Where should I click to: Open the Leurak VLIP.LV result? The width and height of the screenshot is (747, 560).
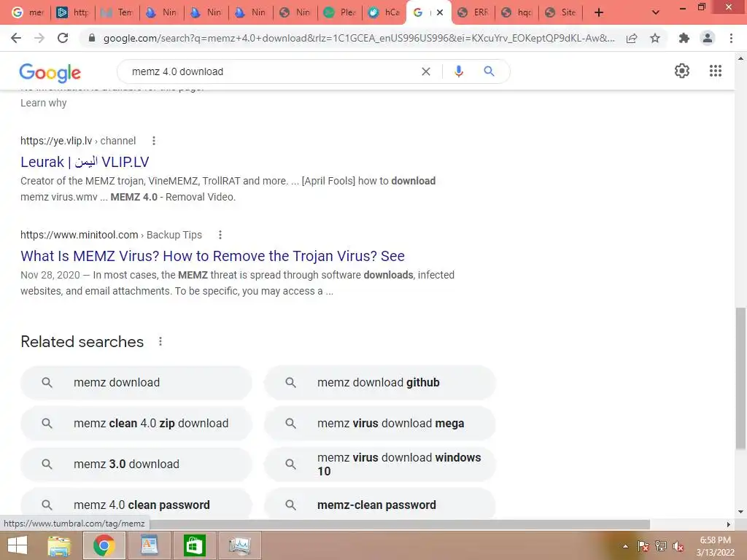click(x=85, y=162)
